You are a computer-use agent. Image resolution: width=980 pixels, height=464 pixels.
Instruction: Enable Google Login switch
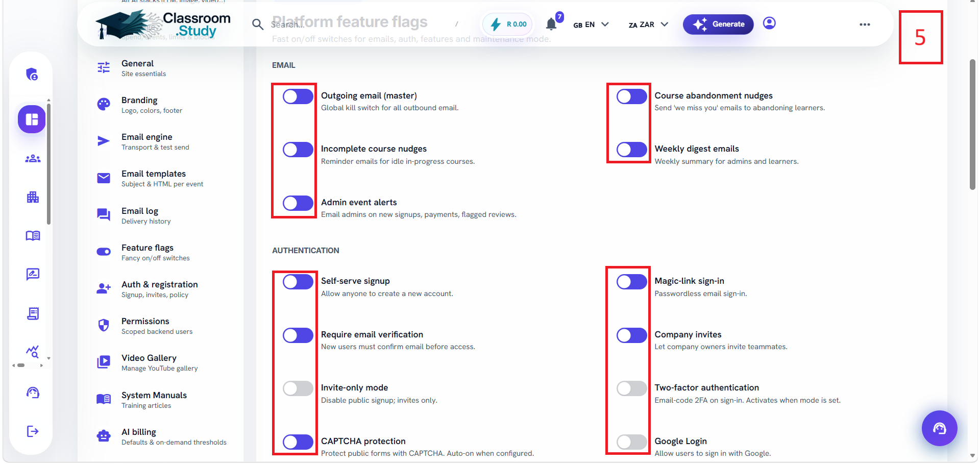[632, 442]
